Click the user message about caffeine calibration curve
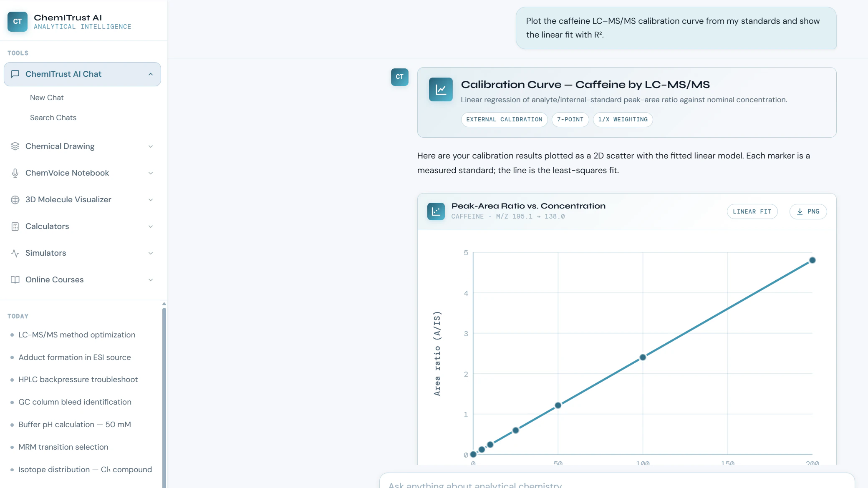Image resolution: width=868 pixels, height=488 pixels. pyautogui.click(x=676, y=28)
